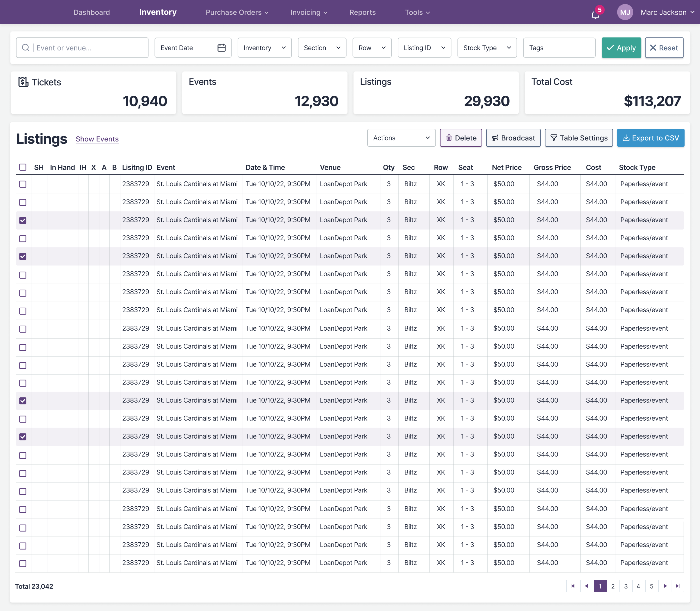Image resolution: width=700 pixels, height=611 pixels.
Task: Go to the previous page arrow
Action: click(586, 586)
